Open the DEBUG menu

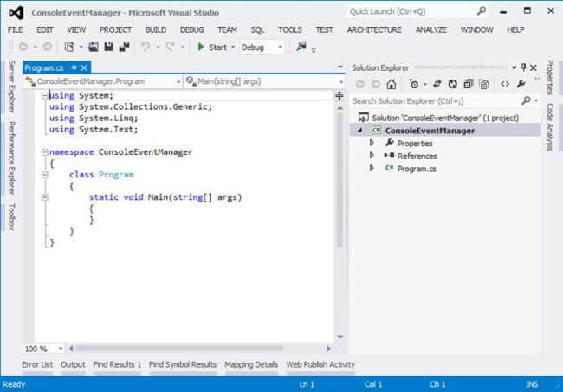click(x=191, y=29)
